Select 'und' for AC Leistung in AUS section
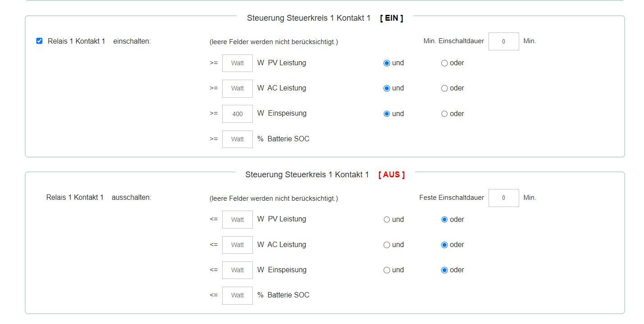The height and width of the screenshot is (324, 644). [x=387, y=245]
